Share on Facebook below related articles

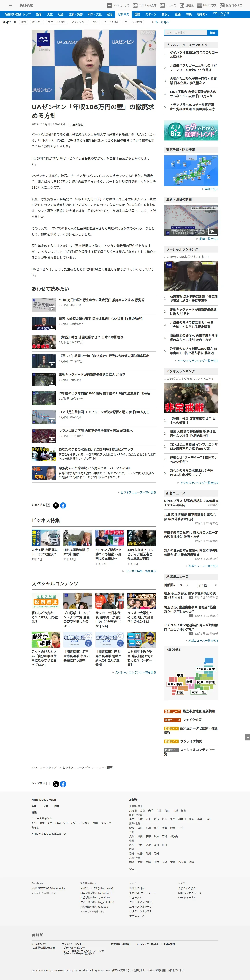(63, 505)
